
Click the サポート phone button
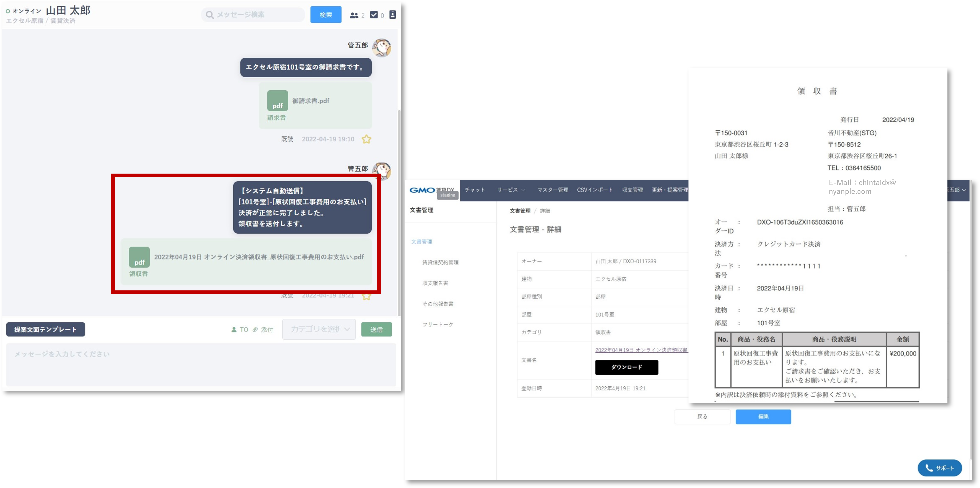(939, 468)
